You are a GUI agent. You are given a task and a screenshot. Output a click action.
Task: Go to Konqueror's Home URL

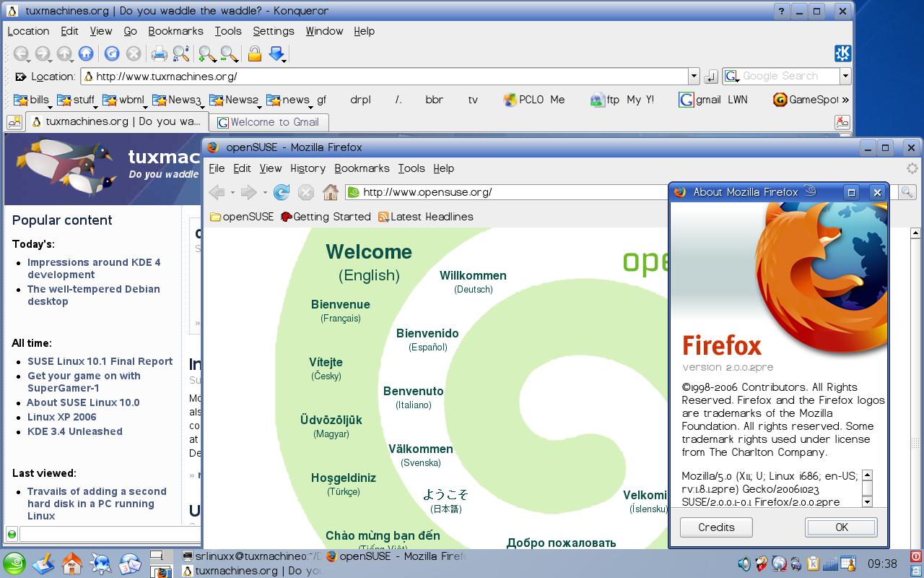click(86, 53)
